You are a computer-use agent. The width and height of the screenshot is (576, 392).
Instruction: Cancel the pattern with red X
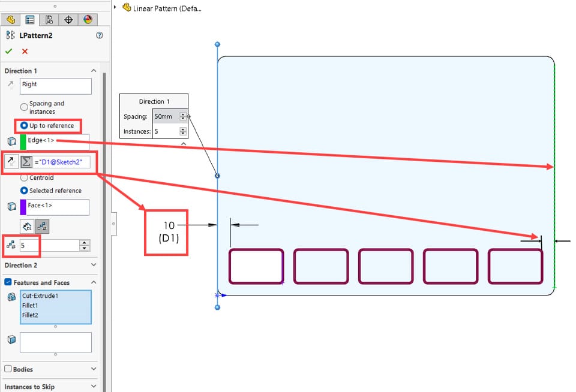[x=25, y=52]
